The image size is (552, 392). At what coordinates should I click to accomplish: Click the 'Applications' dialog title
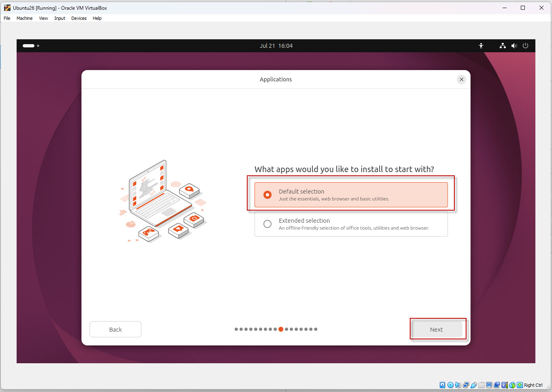[276, 79]
